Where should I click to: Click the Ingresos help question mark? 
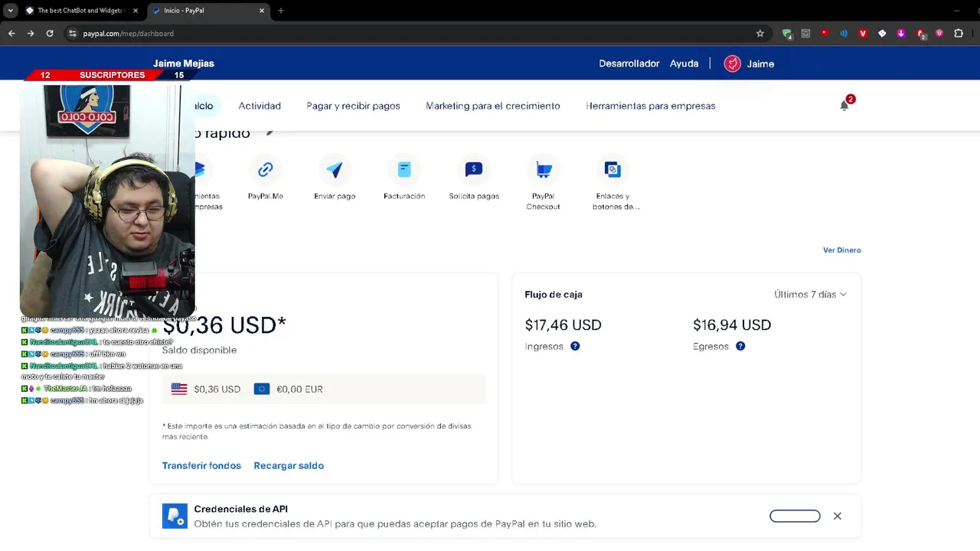[x=575, y=346]
